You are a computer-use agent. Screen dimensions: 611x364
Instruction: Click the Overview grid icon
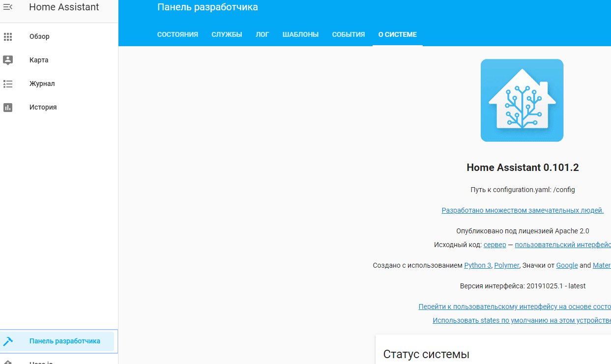click(x=7, y=36)
